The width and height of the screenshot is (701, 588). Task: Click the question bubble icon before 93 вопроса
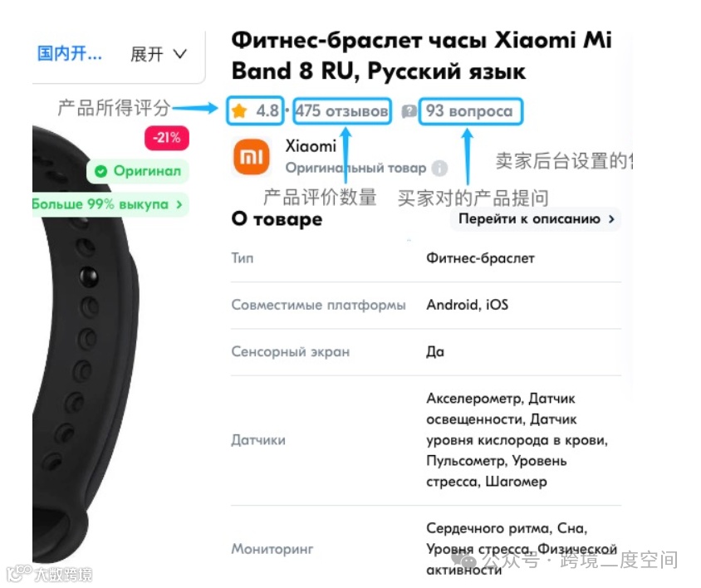coord(409,111)
